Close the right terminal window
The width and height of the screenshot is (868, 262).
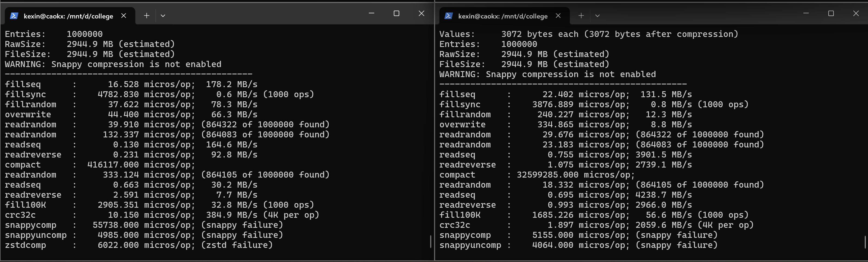point(856,13)
